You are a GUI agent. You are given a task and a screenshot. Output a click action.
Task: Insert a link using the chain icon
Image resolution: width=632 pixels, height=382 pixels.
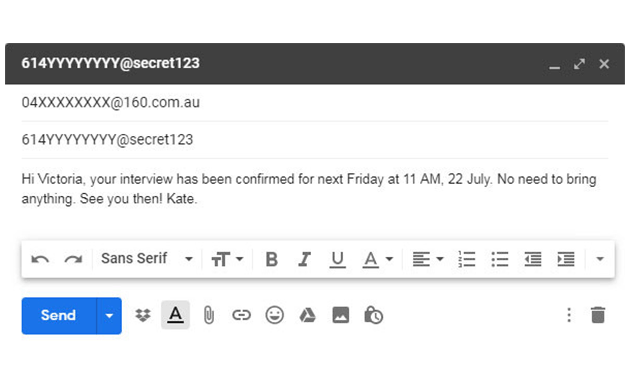pyautogui.click(x=241, y=315)
